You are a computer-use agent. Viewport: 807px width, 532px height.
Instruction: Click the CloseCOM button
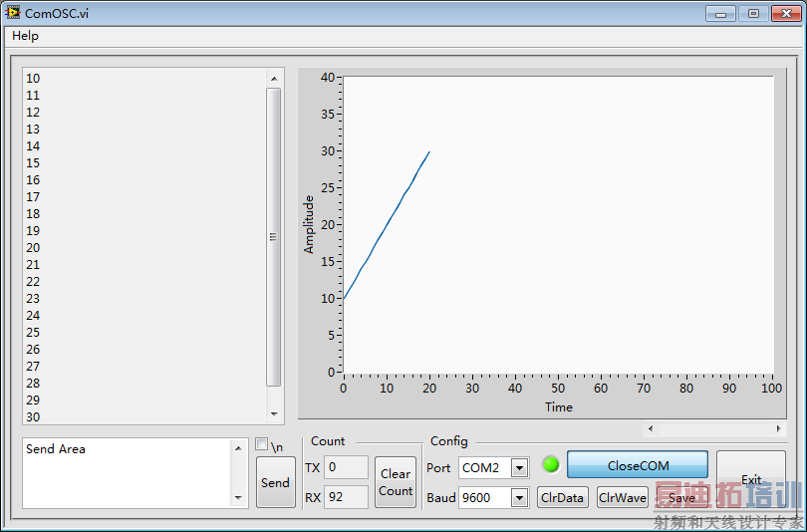tap(638, 465)
